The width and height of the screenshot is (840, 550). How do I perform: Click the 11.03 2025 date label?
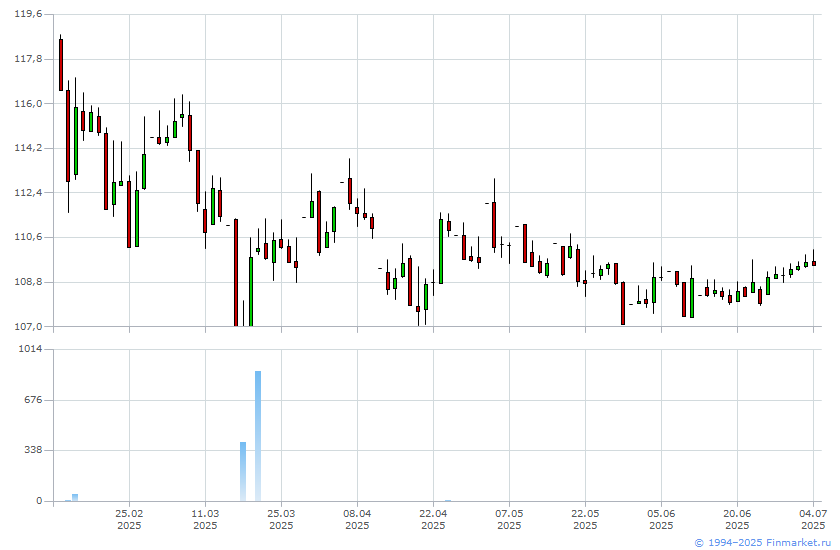click(x=205, y=519)
